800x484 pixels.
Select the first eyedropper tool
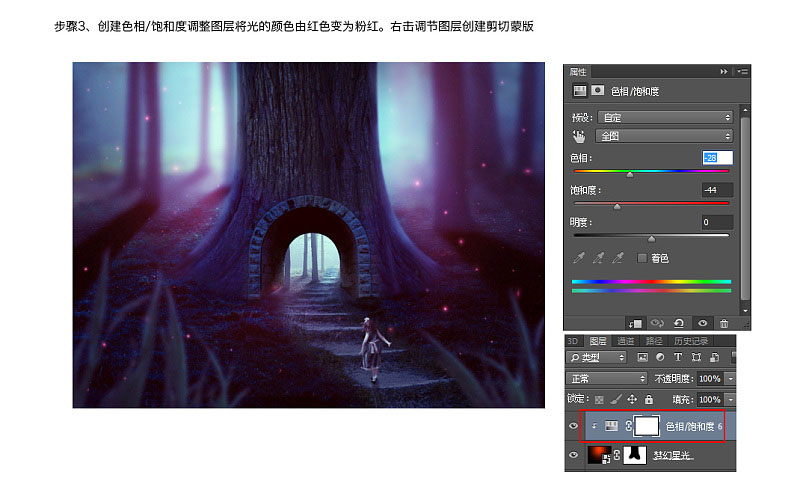point(579,258)
